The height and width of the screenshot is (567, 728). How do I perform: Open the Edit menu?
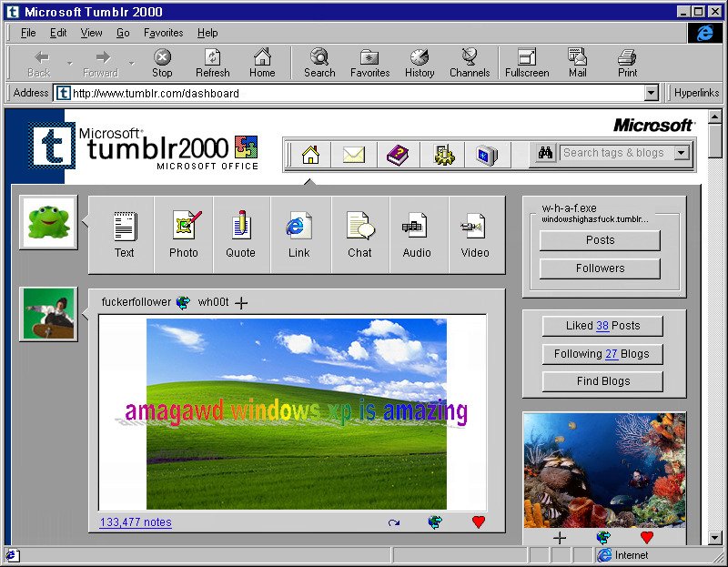58,33
